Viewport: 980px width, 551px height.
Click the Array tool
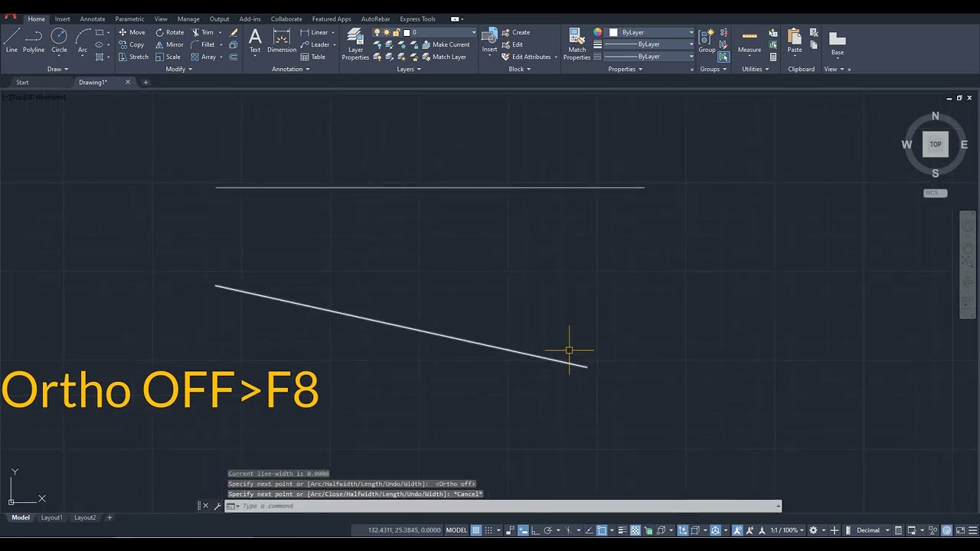[x=204, y=57]
